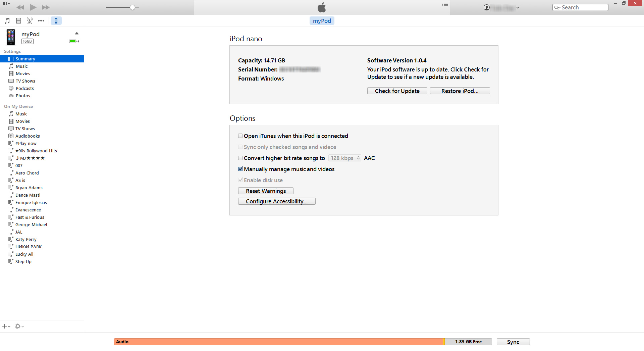
Task: Click the Reset Warnings button
Action: [266, 191]
